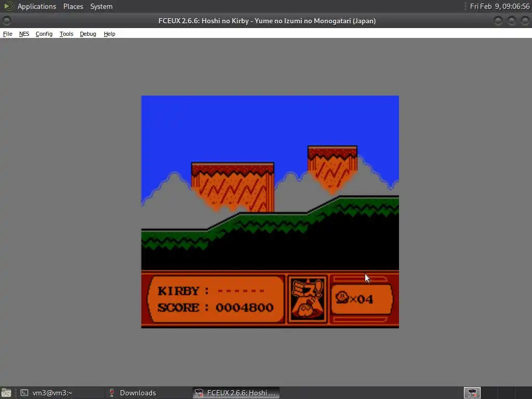
Task: Open the Applications menu in top panel
Action: pyautogui.click(x=37, y=6)
